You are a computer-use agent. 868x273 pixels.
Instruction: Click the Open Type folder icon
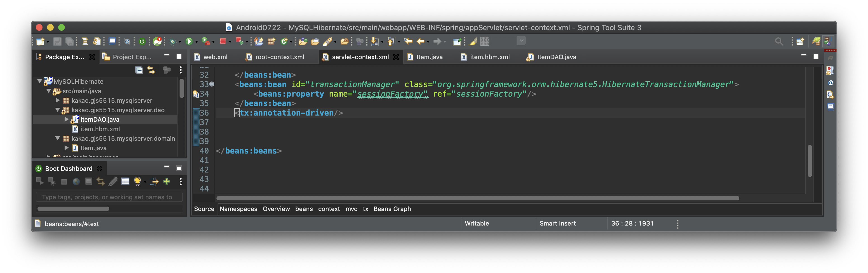303,41
